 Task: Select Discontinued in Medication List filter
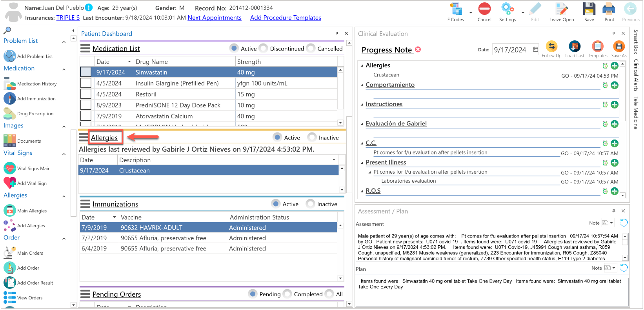click(264, 48)
